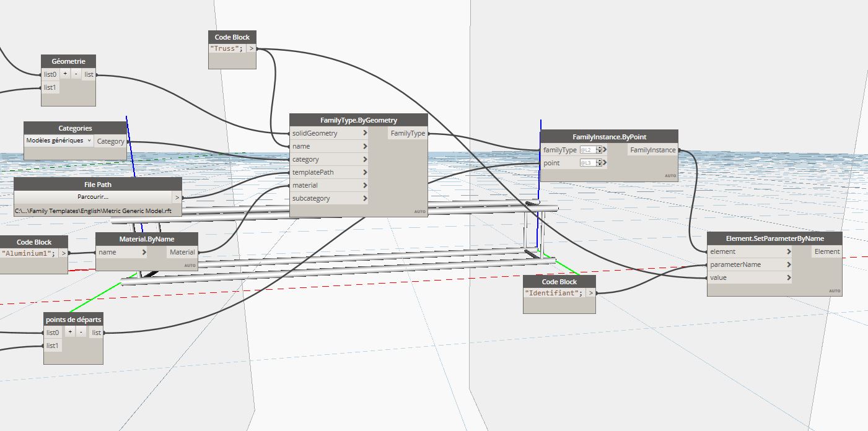The image size is (868, 431).
Task: Click the subcategory input port arrow
Action: (365, 198)
